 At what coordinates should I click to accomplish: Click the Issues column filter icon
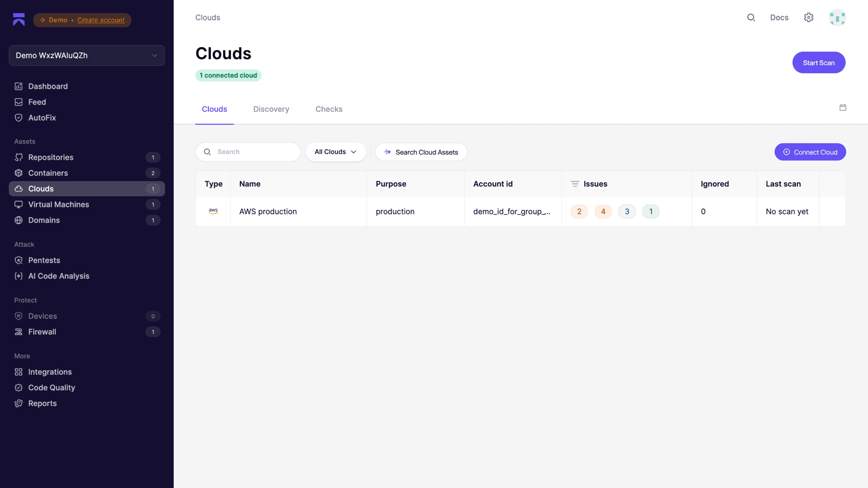tap(575, 184)
